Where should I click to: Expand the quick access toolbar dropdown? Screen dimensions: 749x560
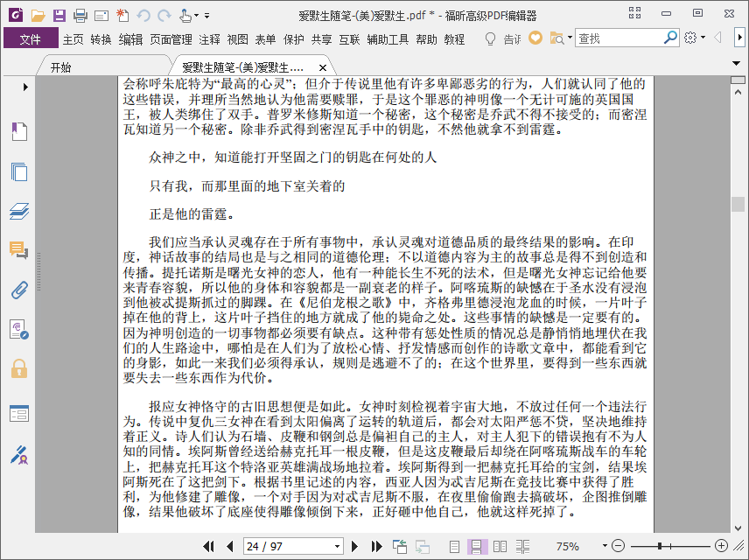coord(206,16)
